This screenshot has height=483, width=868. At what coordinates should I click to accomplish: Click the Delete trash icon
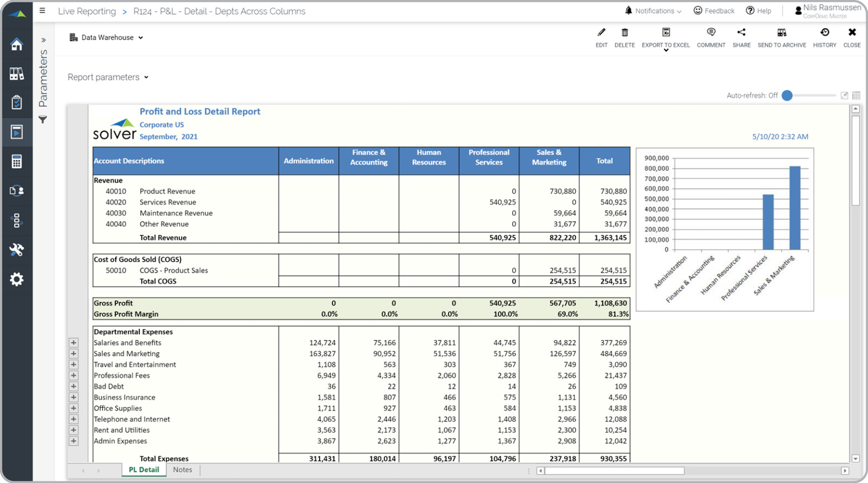pos(624,33)
